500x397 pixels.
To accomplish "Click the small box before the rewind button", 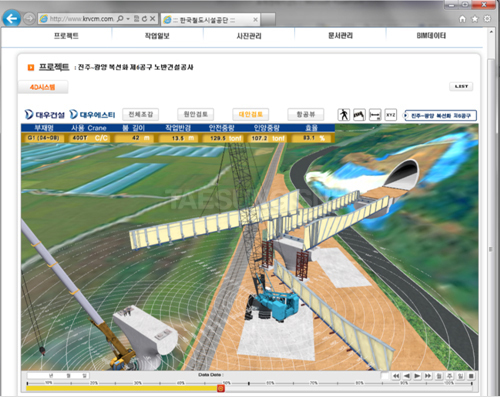I will tap(385, 376).
